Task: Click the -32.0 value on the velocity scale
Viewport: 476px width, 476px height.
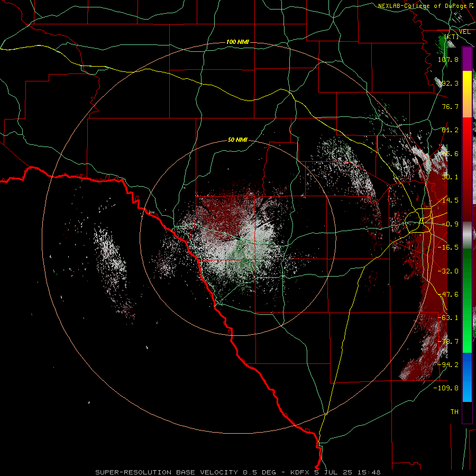Action: 448,271
